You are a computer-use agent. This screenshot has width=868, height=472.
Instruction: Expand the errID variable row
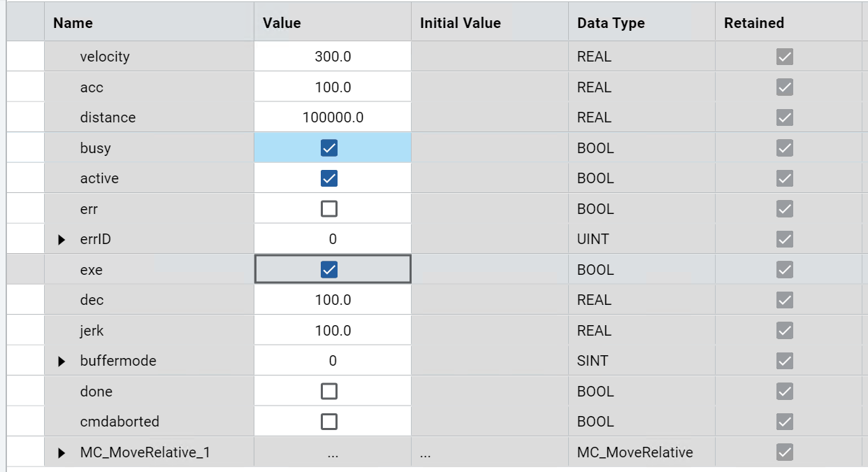click(62, 240)
